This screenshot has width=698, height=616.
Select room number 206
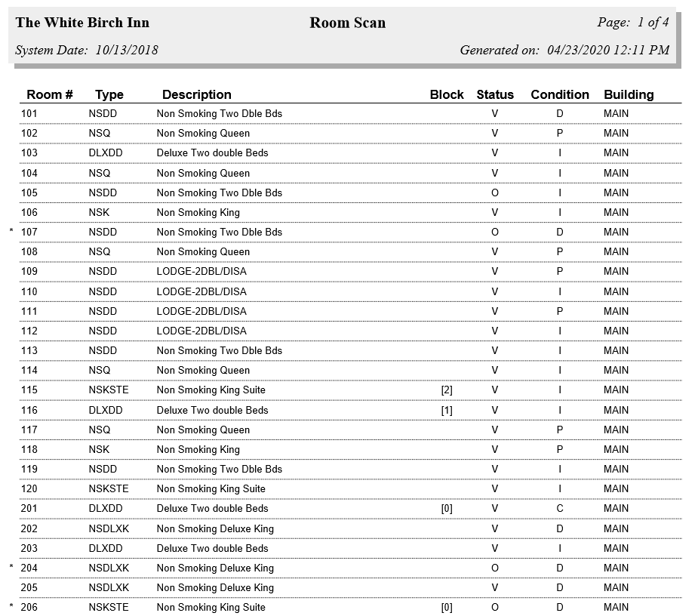point(29,607)
